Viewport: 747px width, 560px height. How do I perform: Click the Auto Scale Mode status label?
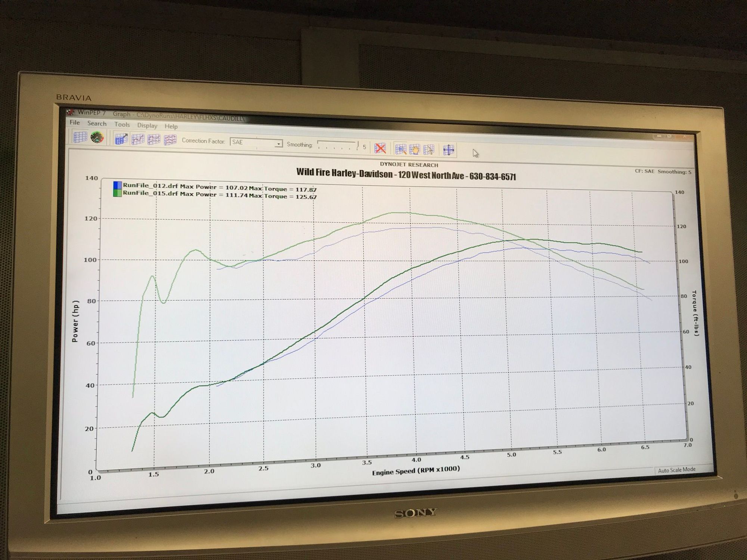676,470
